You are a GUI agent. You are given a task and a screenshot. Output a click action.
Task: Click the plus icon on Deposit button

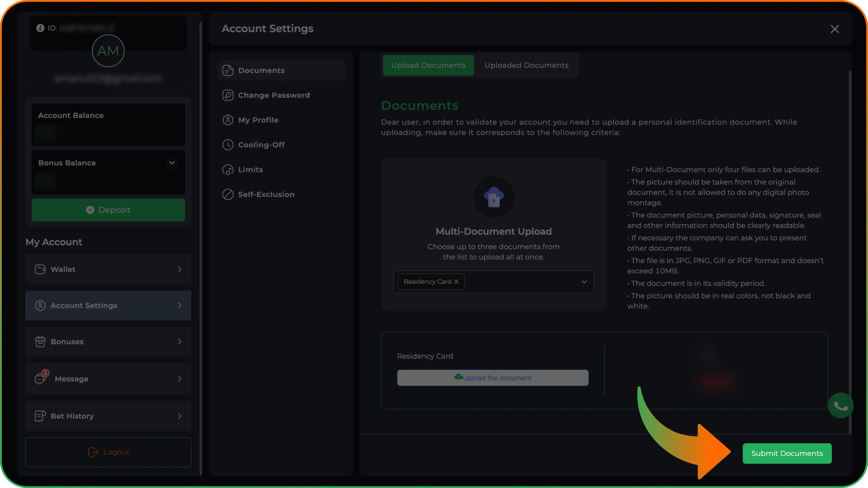pos(90,210)
